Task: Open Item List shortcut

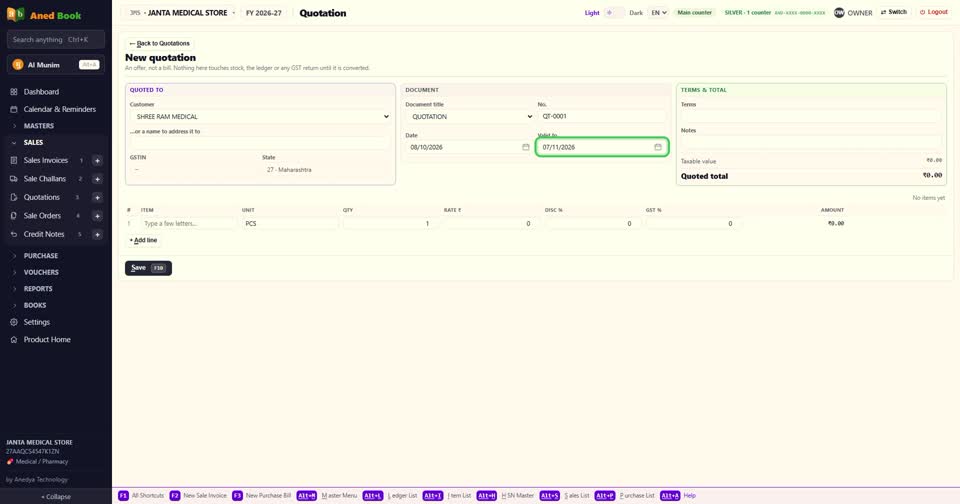Action: click(447, 495)
